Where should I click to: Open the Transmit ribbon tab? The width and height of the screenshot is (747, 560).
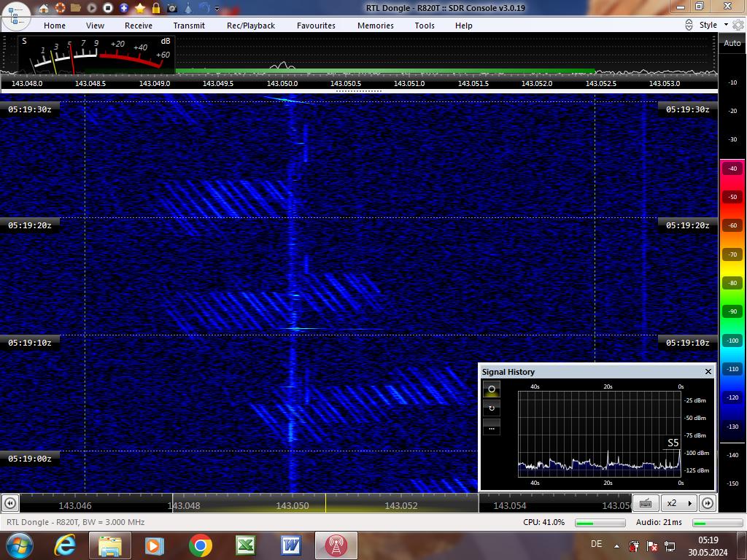(x=189, y=26)
